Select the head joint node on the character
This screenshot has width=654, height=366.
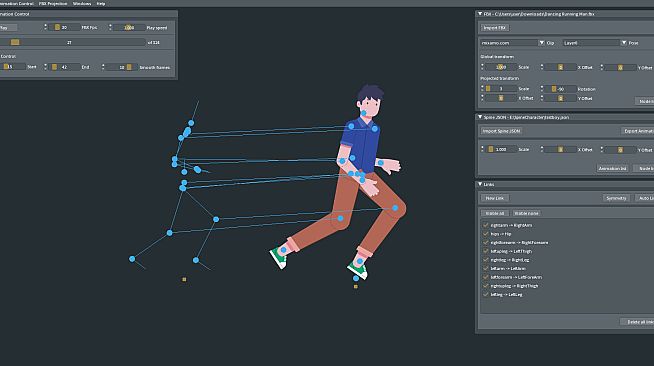point(364,113)
